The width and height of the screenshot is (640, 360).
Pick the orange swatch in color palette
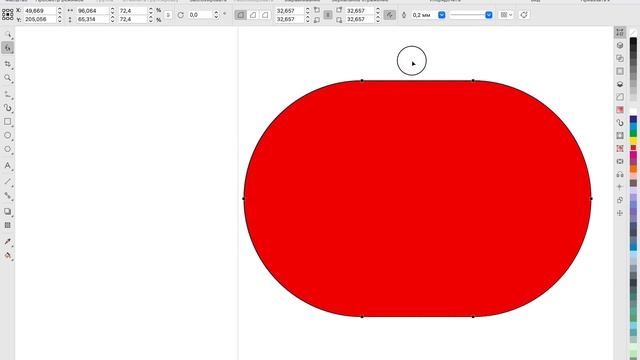[x=633, y=168]
